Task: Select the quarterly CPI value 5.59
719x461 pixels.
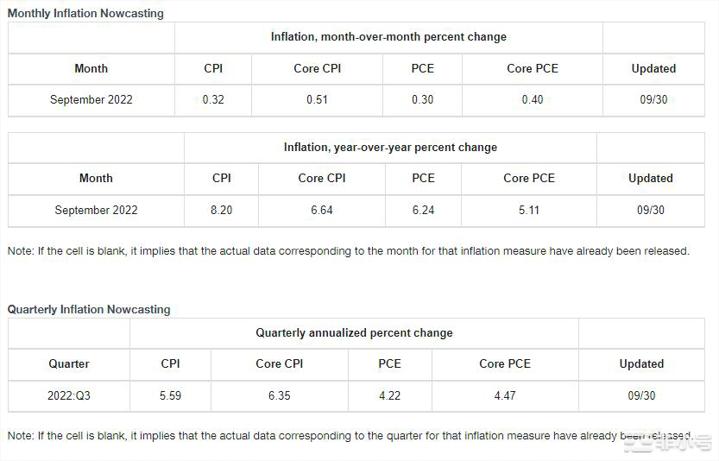Action: (x=171, y=396)
